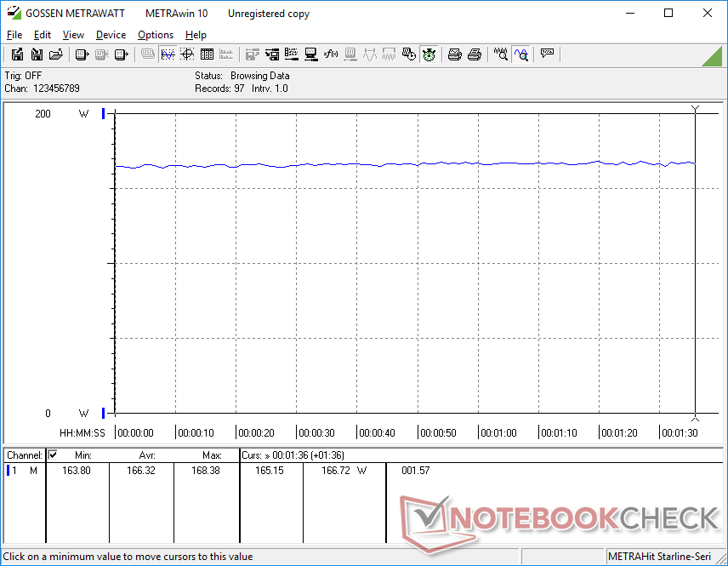Click the import-to-floppy save icon
Viewport: 728px width, 566px height.
point(37,54)
